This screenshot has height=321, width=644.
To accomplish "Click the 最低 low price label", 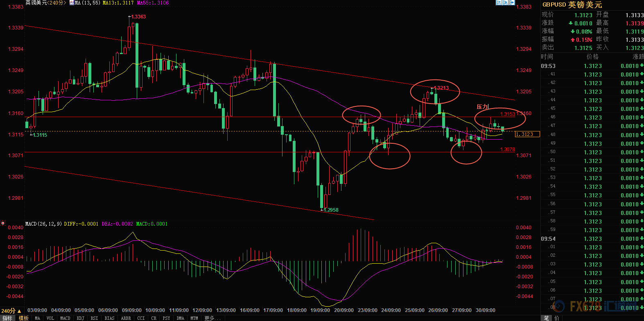I will (x=602, y=31).
